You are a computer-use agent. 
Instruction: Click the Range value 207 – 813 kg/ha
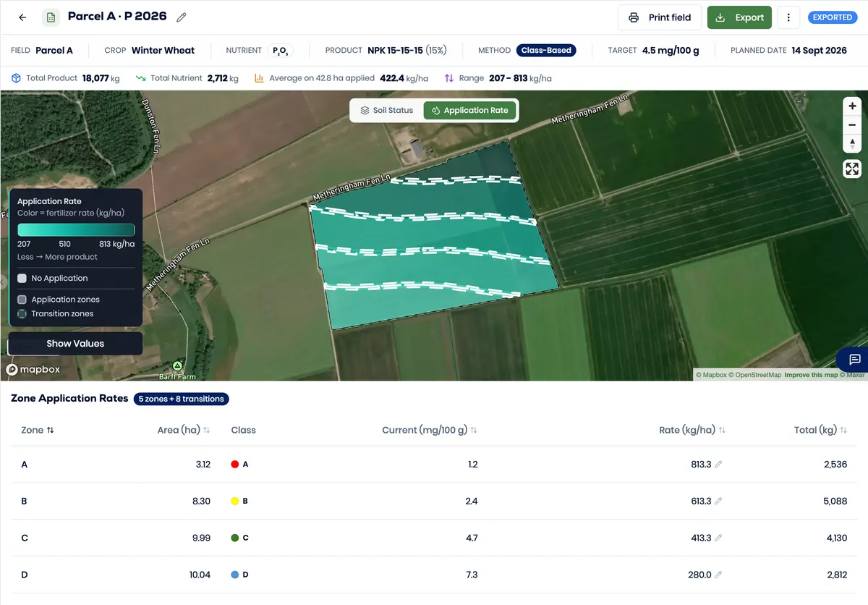click(520, 78)
